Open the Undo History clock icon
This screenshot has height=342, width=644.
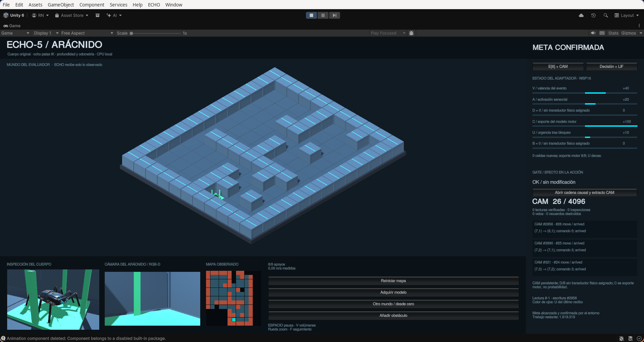tap(594, 15)
